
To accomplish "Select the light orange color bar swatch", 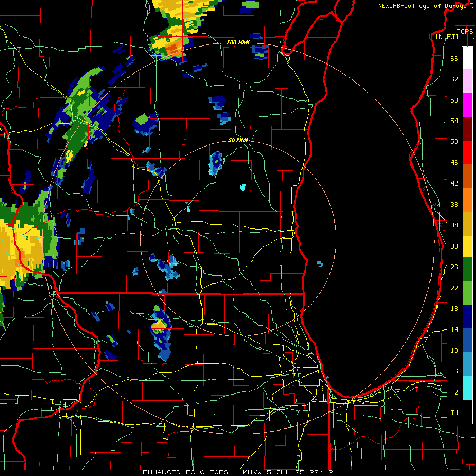I will point(467,199).
